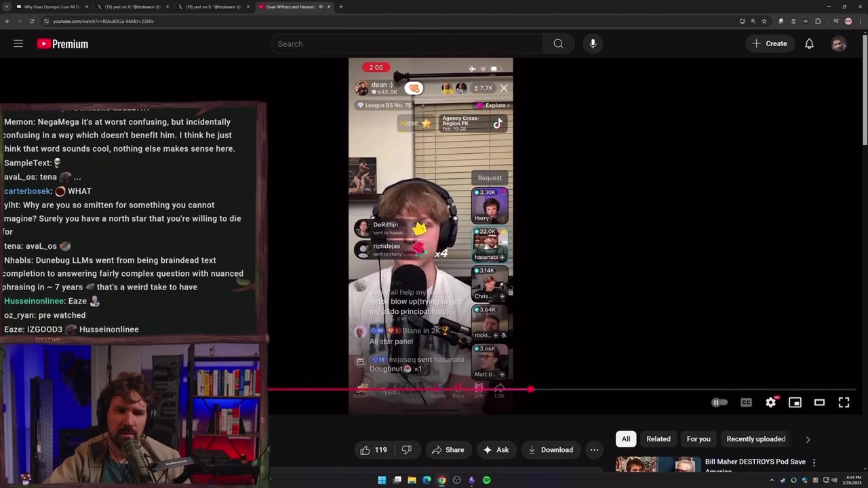Toggle the autoplay switch in the player
Image resolution: width=868 pixels, height=488 pixels.
click(x=719, y=403)
